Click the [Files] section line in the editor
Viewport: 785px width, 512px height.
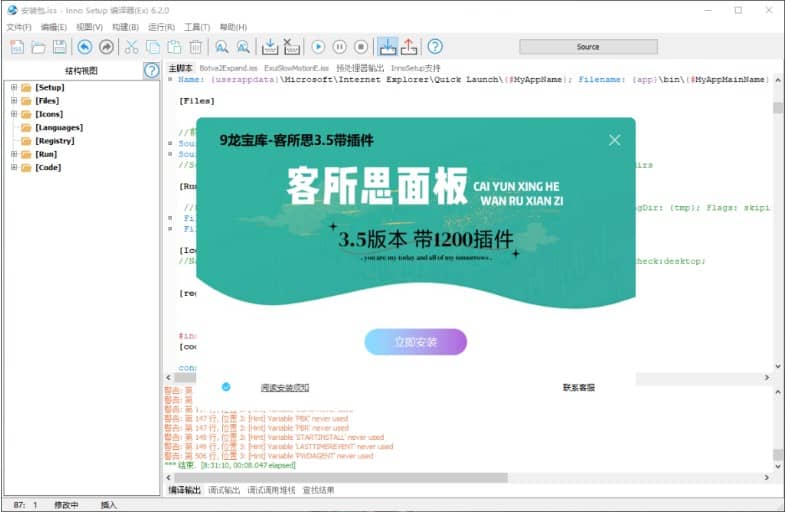(x=197, y=101)
